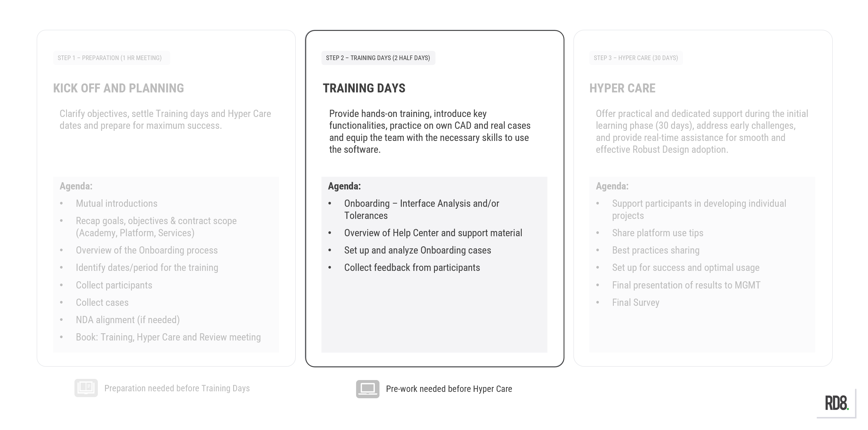Click the open-book preparation icon
The image size is (868, 430).
coord(86,388)
